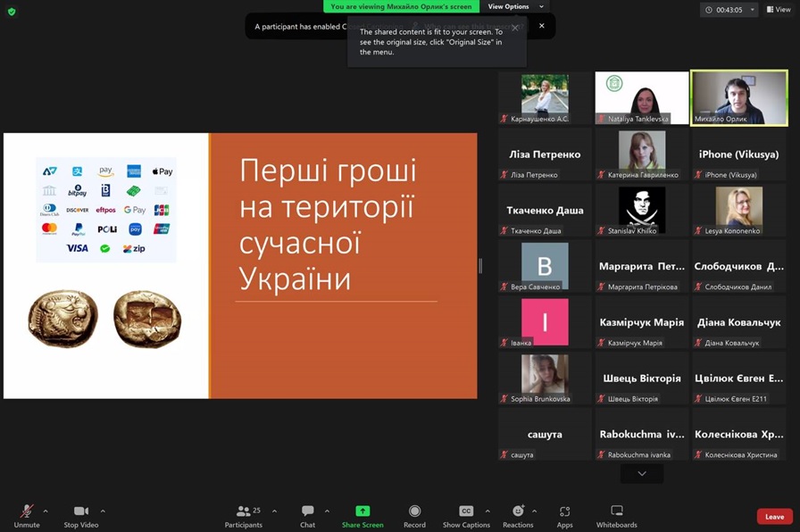Click the PayPal logo on the slide

(78, 229)
